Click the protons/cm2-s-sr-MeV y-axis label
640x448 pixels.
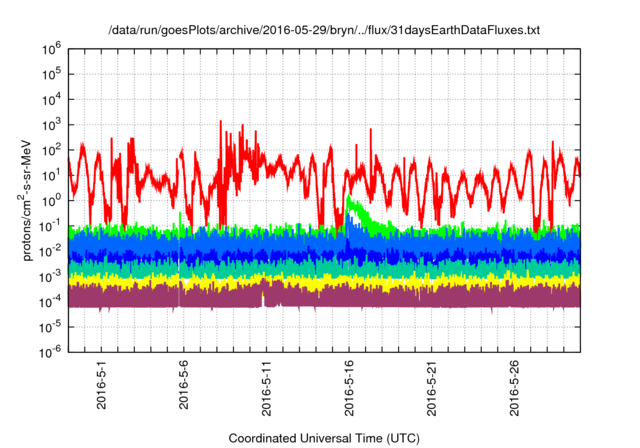click(x=29, y=198)
